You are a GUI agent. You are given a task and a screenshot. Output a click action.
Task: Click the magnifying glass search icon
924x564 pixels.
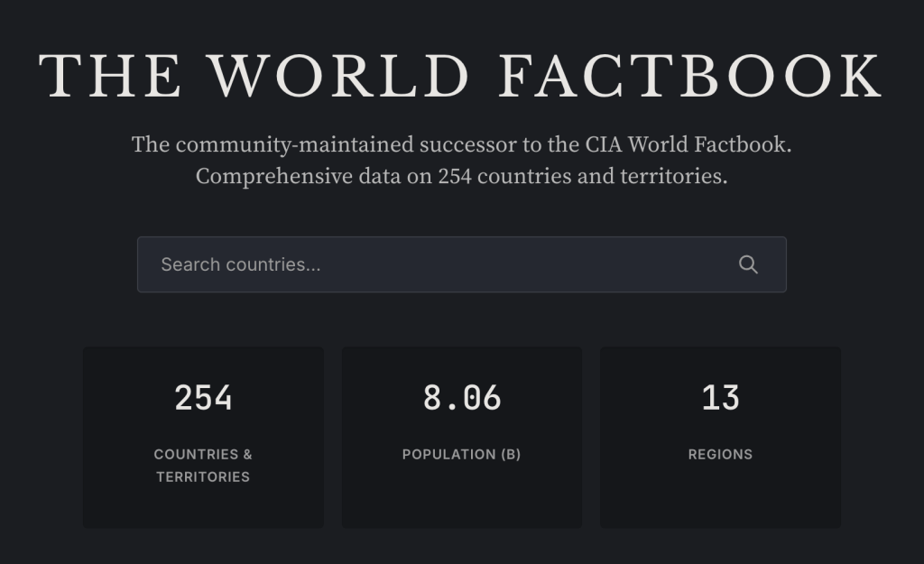(748, 264)
